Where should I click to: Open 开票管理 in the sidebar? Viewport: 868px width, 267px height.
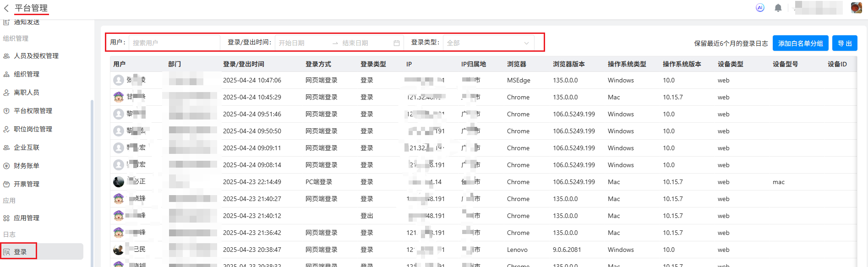click(27, 184)
